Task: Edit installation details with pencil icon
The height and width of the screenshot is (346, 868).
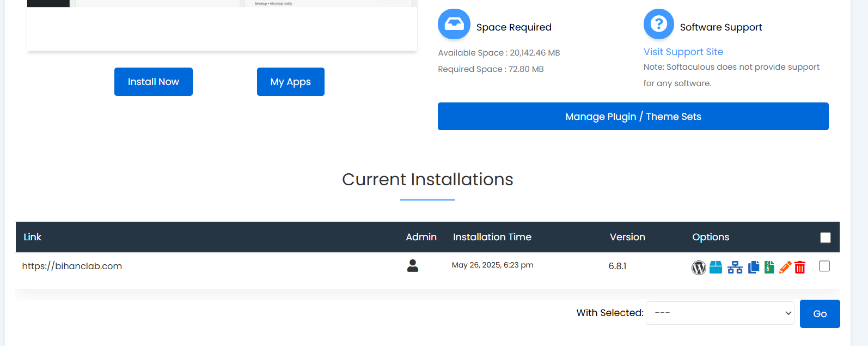Action: point(785,267)
